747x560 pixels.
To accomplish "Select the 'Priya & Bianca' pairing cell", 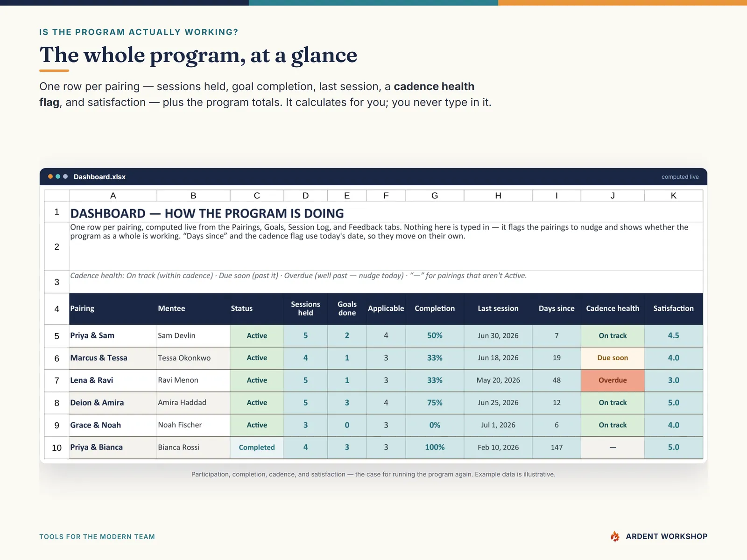I will (113, 447).
